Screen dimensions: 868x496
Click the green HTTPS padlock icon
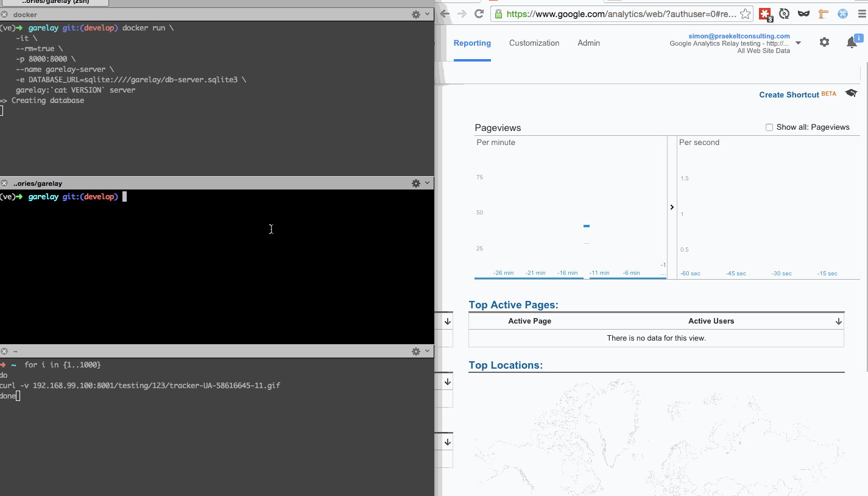[498, 14]
